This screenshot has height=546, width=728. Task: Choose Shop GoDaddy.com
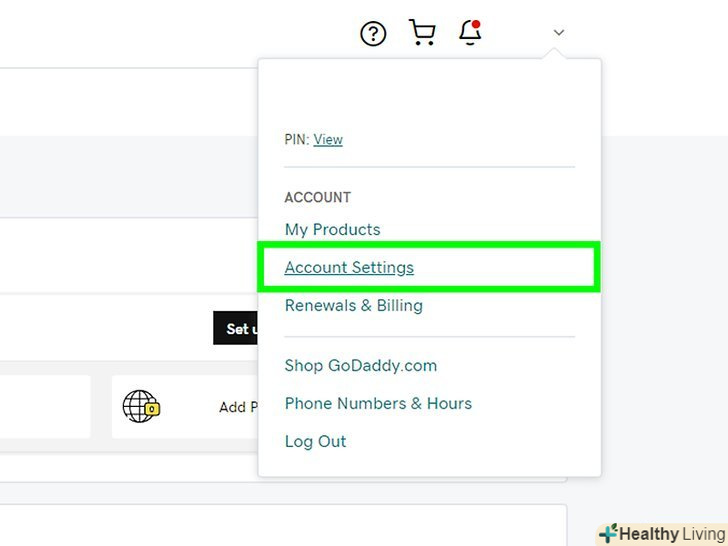click(360, 366)
